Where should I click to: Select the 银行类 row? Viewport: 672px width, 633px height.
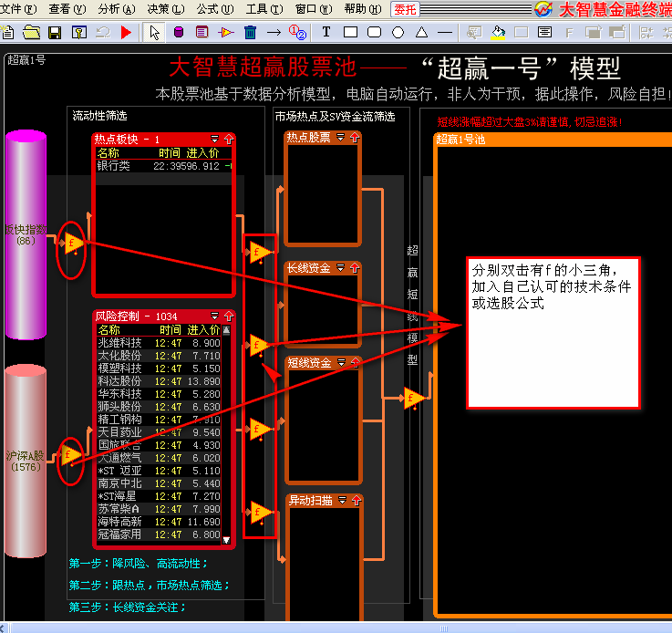[164, 166]
